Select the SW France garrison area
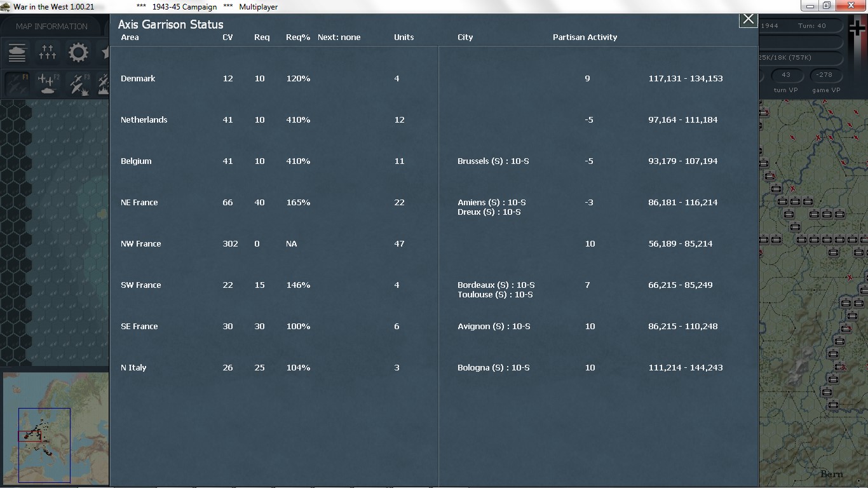The image size is (868, 488). [x=141, y=285]
